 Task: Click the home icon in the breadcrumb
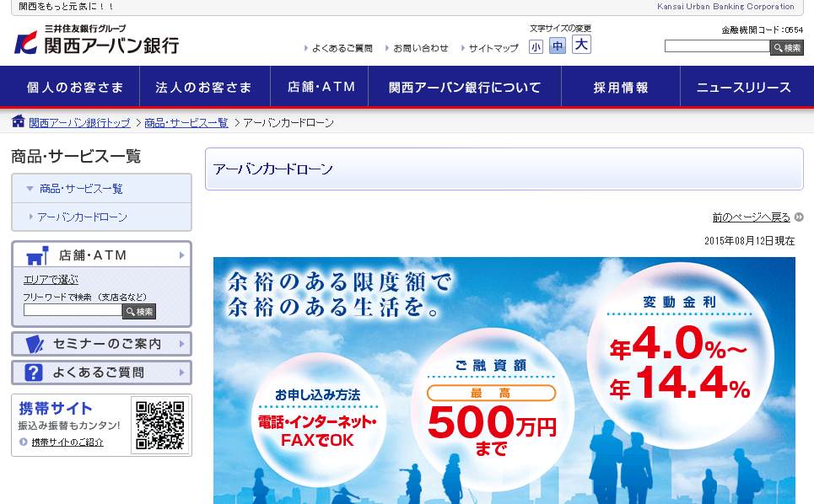pyautogui.click(x=17, y=121)
